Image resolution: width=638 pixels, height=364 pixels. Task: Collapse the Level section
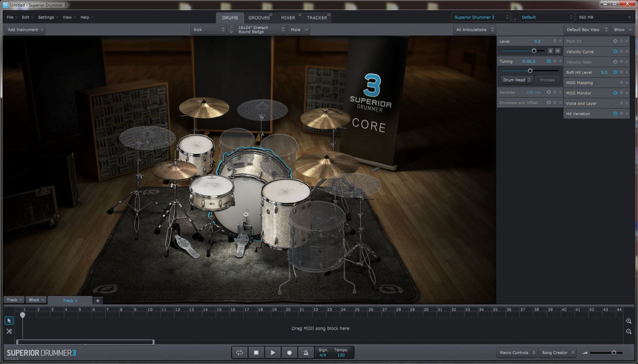560,41
